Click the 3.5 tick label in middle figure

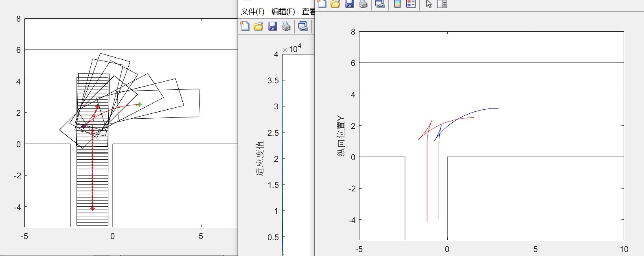273,80
